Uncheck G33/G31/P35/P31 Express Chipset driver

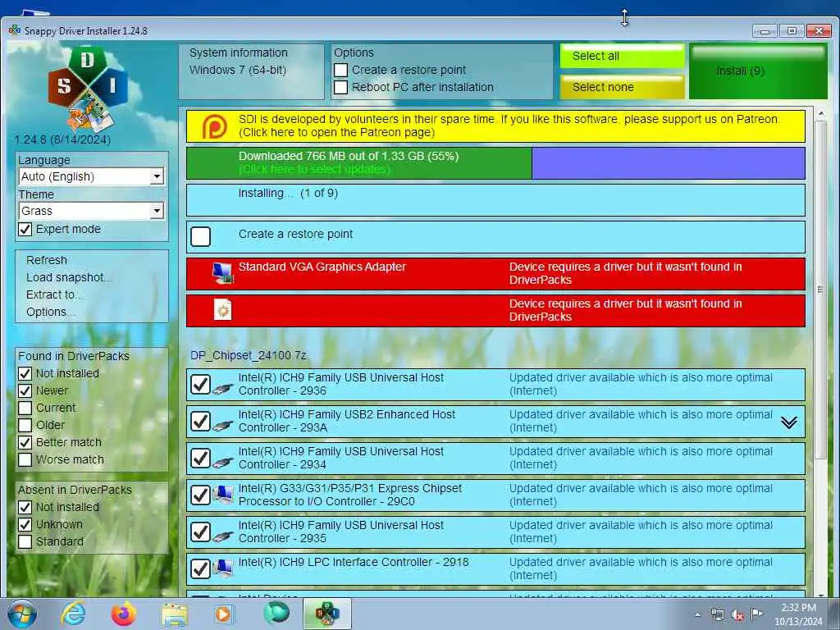coord(201,495)
